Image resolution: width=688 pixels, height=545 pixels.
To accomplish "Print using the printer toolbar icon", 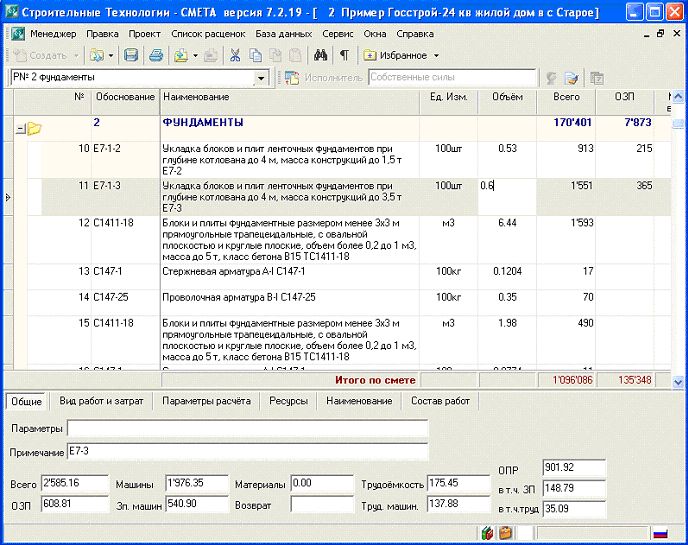I will click(x=156, y=55).
